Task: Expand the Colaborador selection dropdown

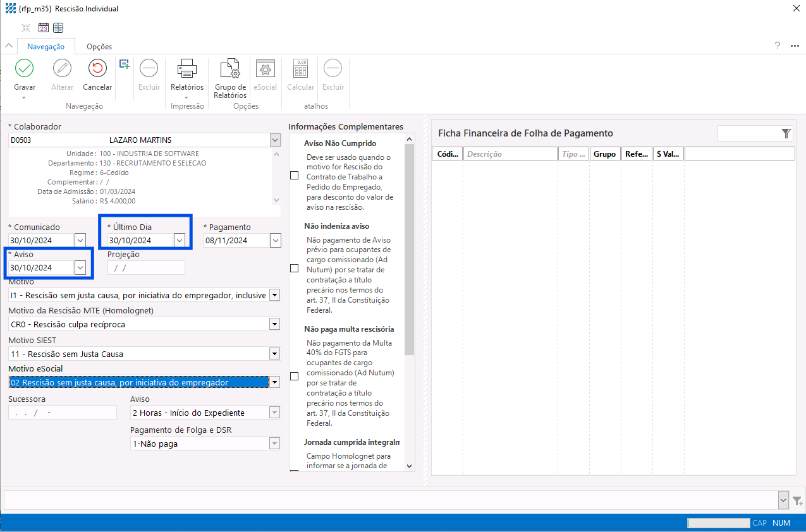Action: 274,140
